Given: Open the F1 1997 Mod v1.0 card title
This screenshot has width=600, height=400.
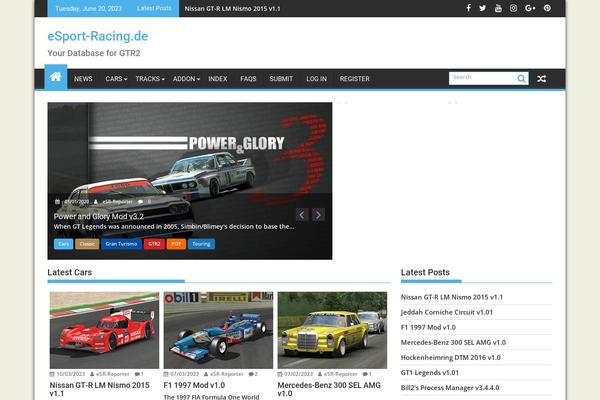Looking at the screenshot, I should [194, 385].
